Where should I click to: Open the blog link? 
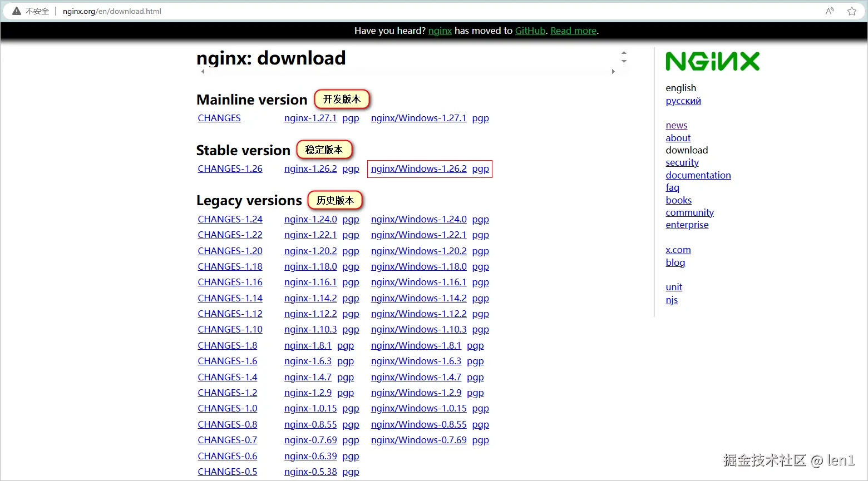point(675,262)
